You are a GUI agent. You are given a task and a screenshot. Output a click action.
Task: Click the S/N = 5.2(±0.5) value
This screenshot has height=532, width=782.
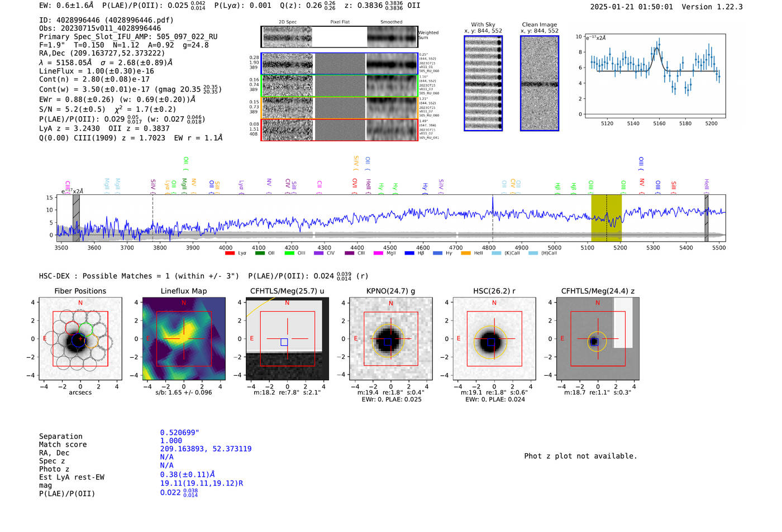click(x=72, y=109)
